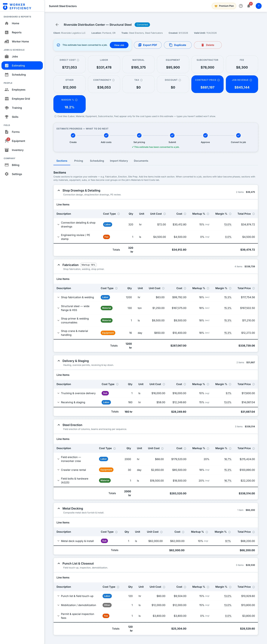Click the help question mark icon
This screenshot has height=644, width=267.
point(241,6)
